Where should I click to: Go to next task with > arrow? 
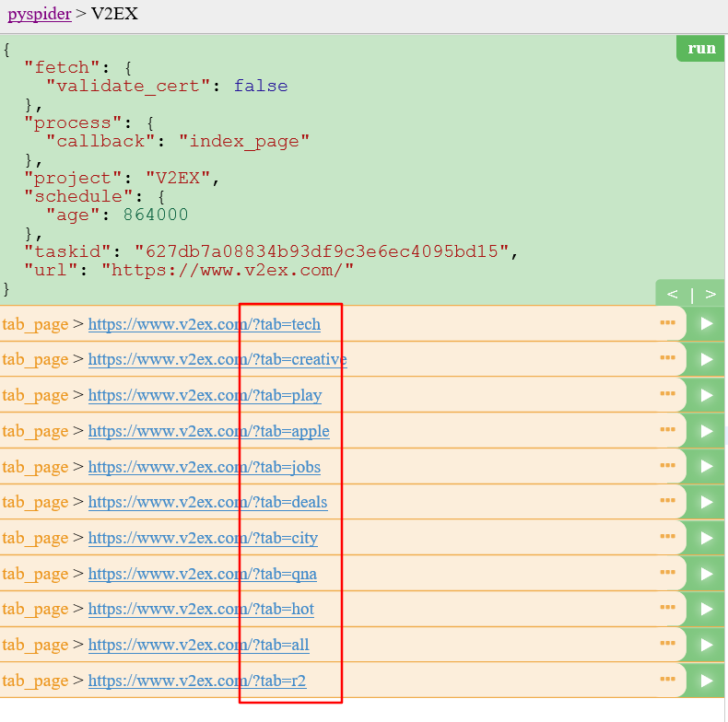click(x=710, y=294)
